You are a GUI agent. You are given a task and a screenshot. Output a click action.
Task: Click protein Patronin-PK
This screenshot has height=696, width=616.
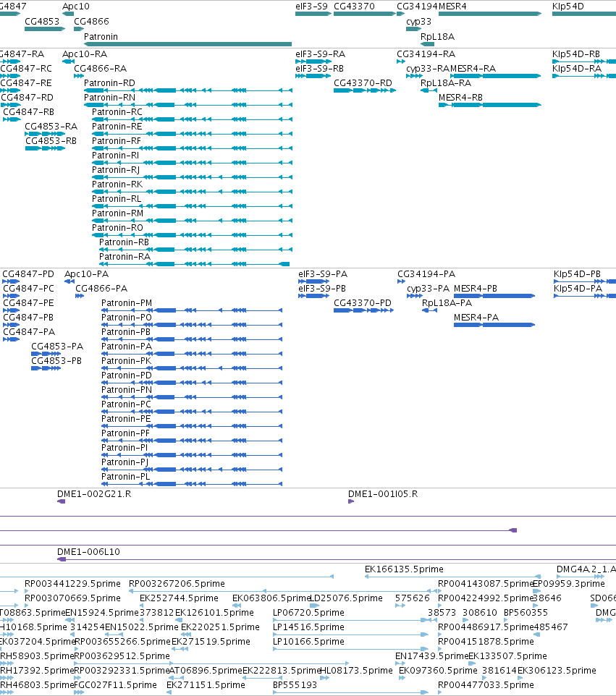click(x=126, y=361)
